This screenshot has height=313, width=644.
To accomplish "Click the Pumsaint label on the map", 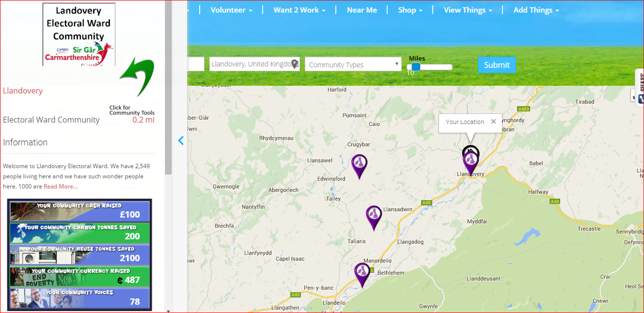I will pyautogui.click(x=354, y=115).
